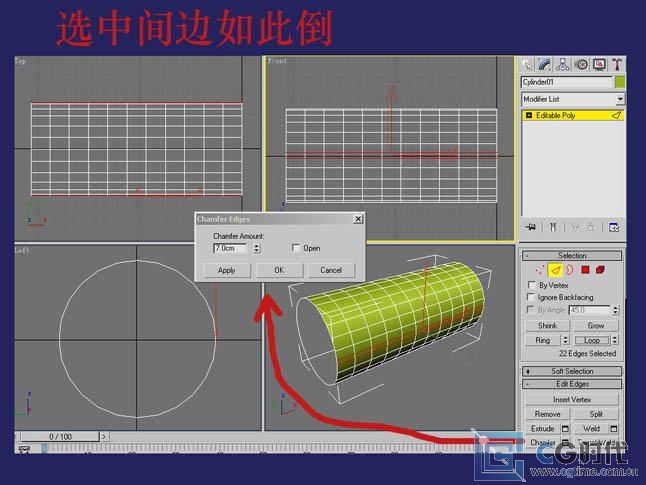
Task: Cancel the Chamfer Edges dialog
Action: pyautogui.click(x=331, y=270)
